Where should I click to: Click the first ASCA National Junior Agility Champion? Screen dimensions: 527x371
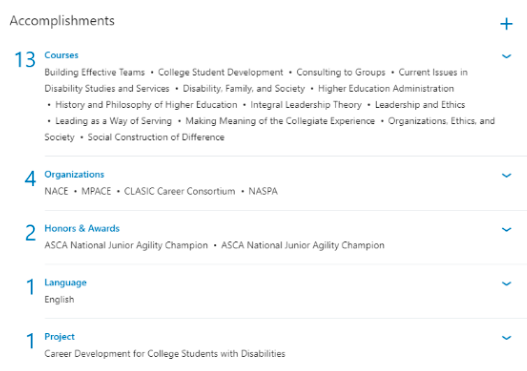pos(126,245)
